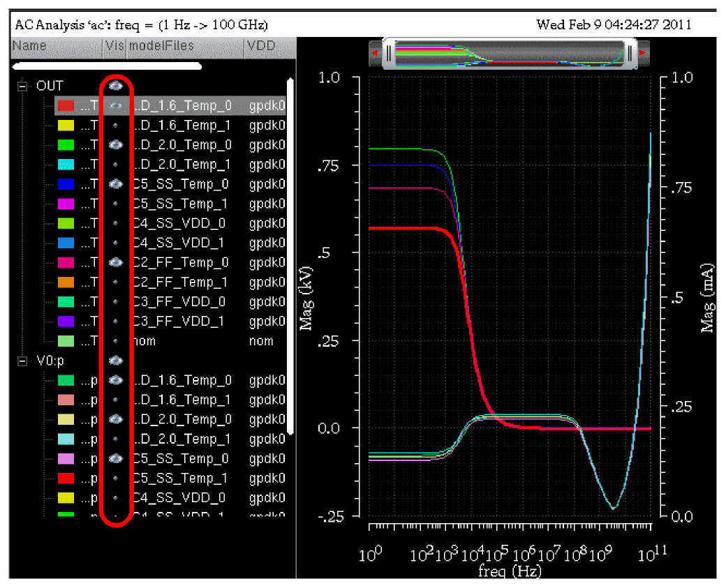Hide the V0:p D_2.0_Temp_0 trace via eye icon
Screen dimensions: 726x588
click(116, 419)
